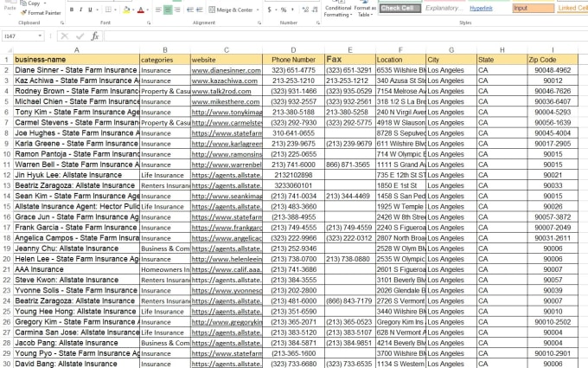Open the www.talk2rod.com link
The height and width of the screenshot is (368, 588).
[x=221, y=91]
